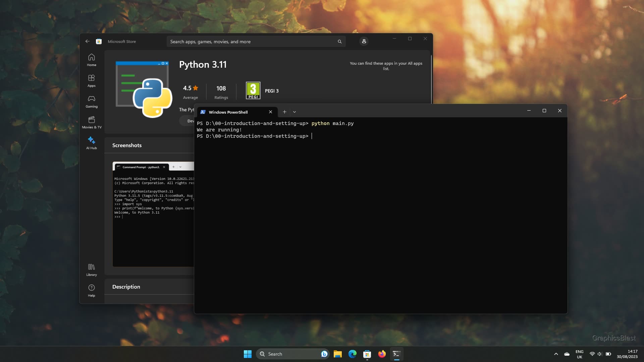Open Apps section in Store sidebar
This screenshot has width=644, height=362.
tap(91, 81)
